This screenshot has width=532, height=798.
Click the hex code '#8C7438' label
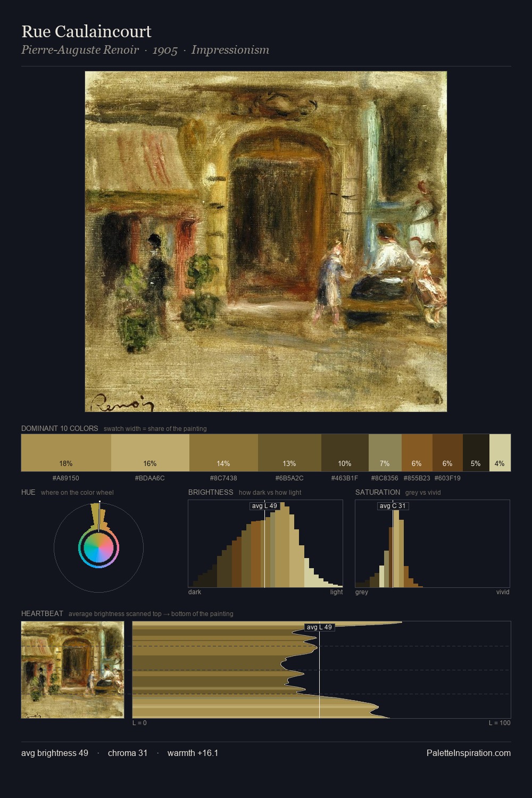(223, 478)
